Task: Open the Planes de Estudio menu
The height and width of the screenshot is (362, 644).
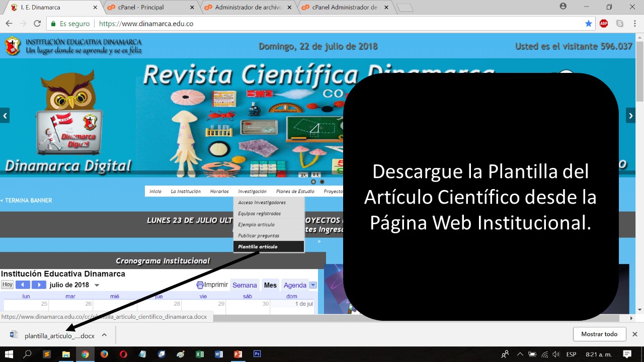Action: pyautogui.click(x=295, y=192)
